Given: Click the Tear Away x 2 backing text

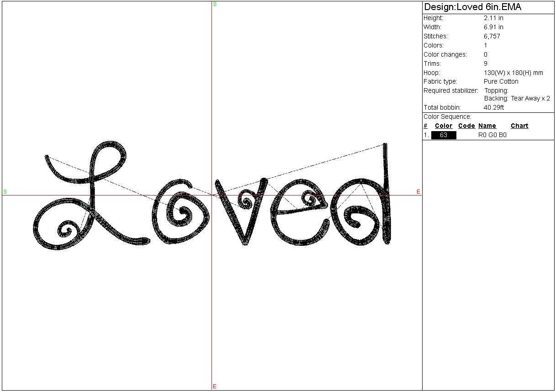Looking at the screenshot, I should (530, 99).
